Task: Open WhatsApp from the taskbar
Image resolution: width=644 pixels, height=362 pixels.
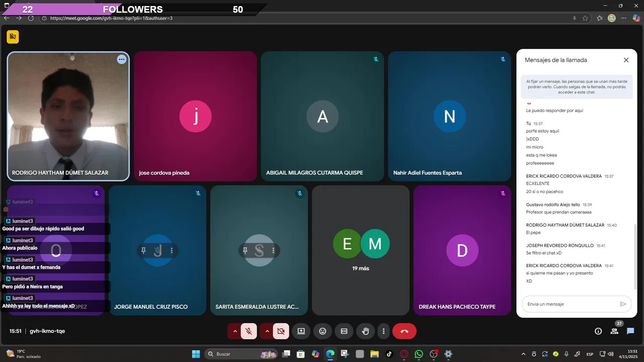Action: point(419,354)
